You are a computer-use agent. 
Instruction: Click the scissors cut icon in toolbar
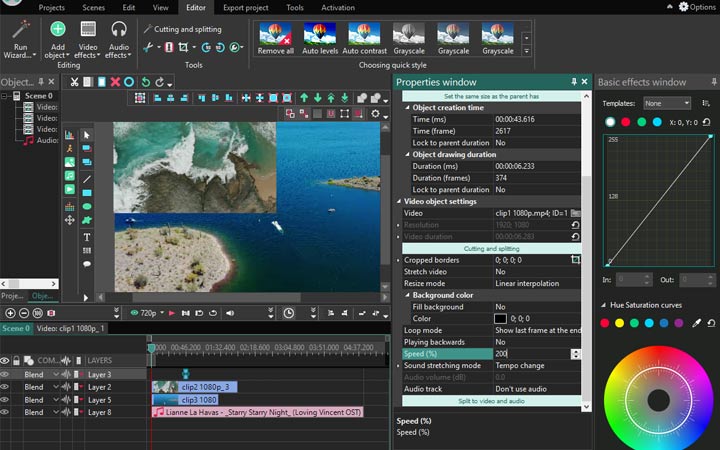coord(73,81)
